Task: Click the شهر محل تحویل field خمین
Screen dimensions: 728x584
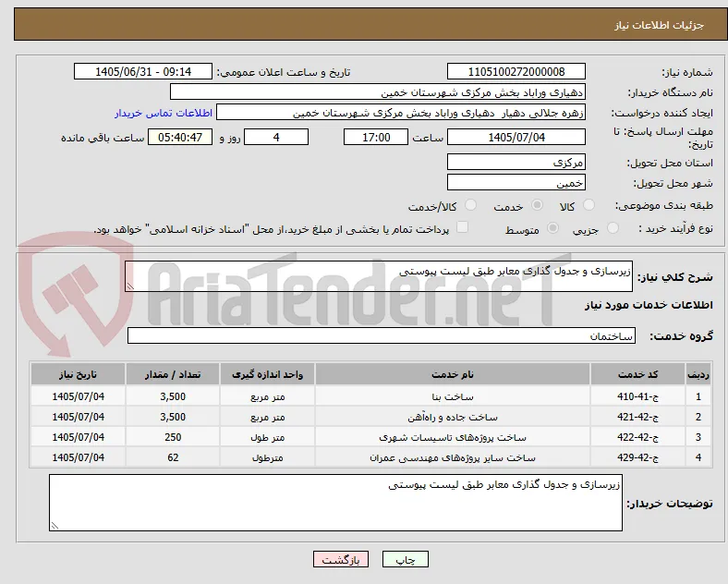Action: click(x=516, y=182)
